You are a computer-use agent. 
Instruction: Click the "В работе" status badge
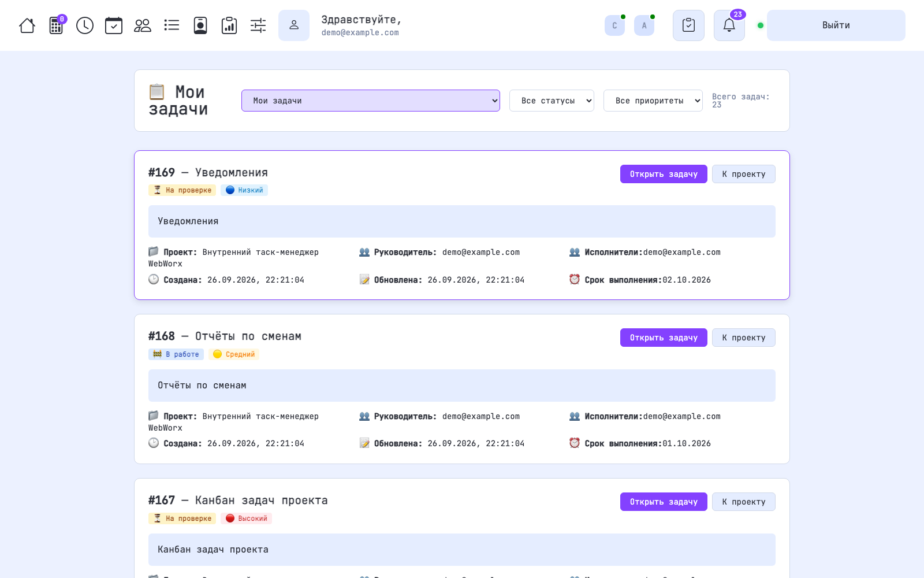(176, 354)
